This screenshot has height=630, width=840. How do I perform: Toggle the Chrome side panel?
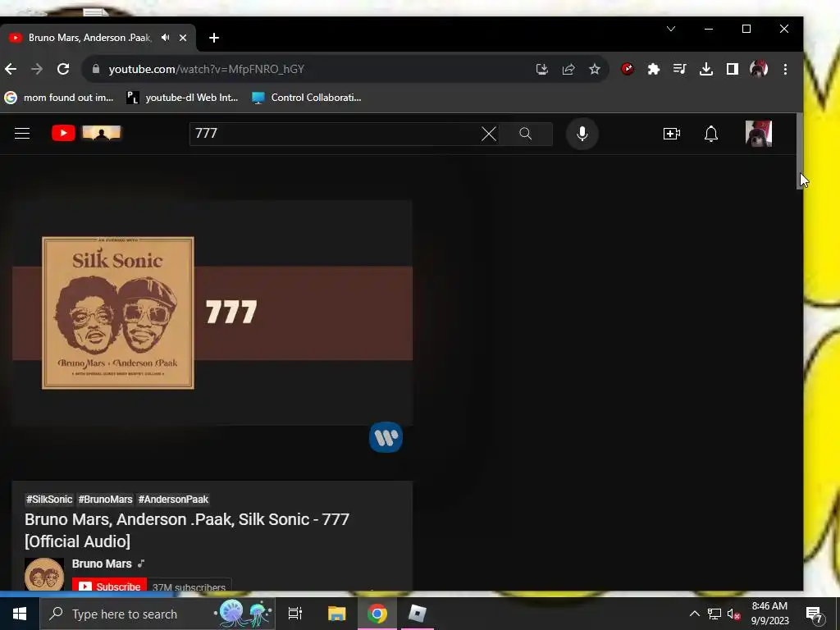click(x=733, y=69)
